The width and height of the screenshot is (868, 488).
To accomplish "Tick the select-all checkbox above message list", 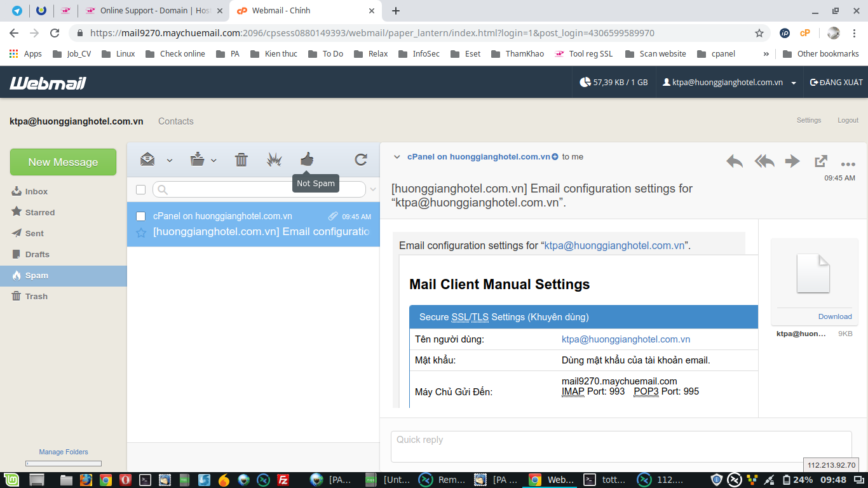I will (x=141, y=189).
